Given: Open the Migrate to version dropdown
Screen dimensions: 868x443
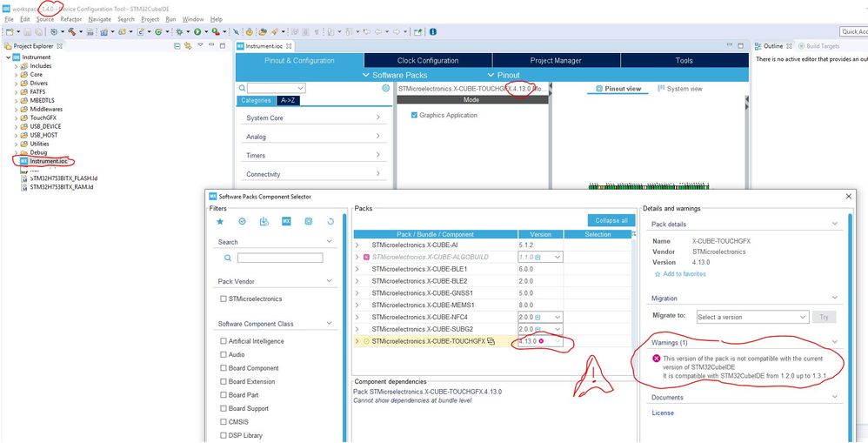Looking at the screenshot, I should pos(752,318).
